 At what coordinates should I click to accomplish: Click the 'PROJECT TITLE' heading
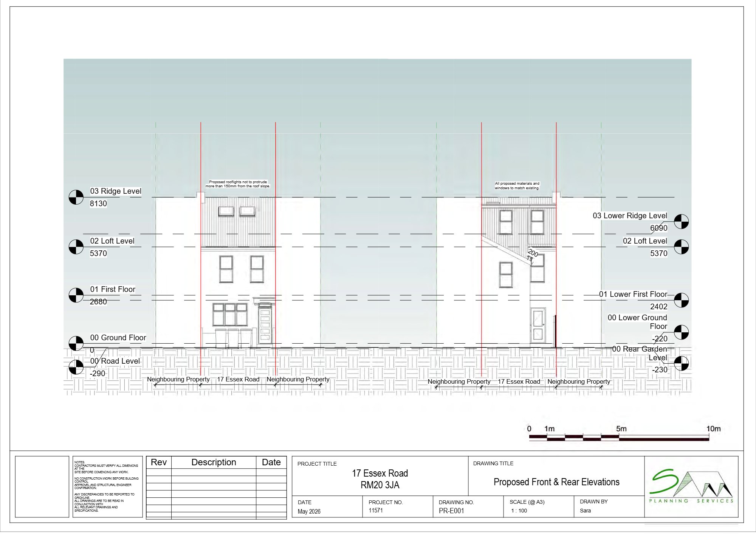317,464
